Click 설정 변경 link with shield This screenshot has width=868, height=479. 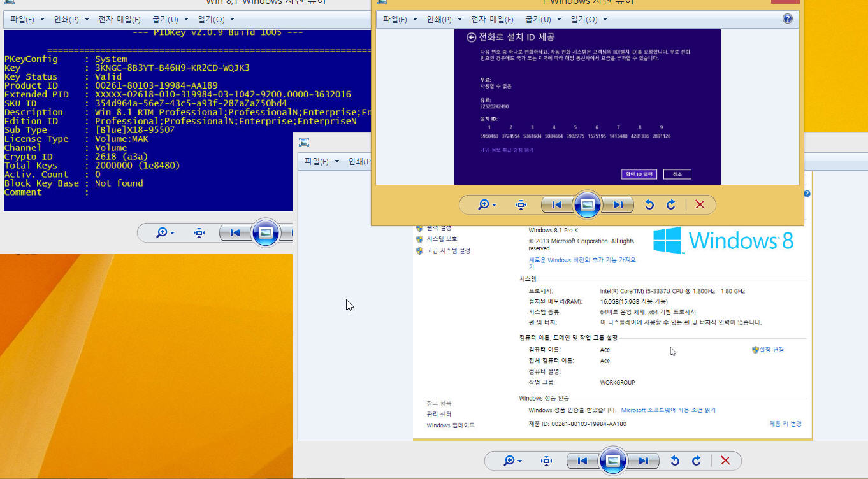click(x=768, y=350)
